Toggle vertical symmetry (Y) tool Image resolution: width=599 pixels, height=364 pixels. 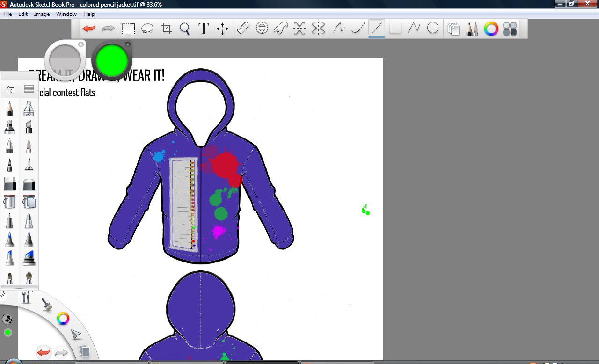[x=318, y=29]
